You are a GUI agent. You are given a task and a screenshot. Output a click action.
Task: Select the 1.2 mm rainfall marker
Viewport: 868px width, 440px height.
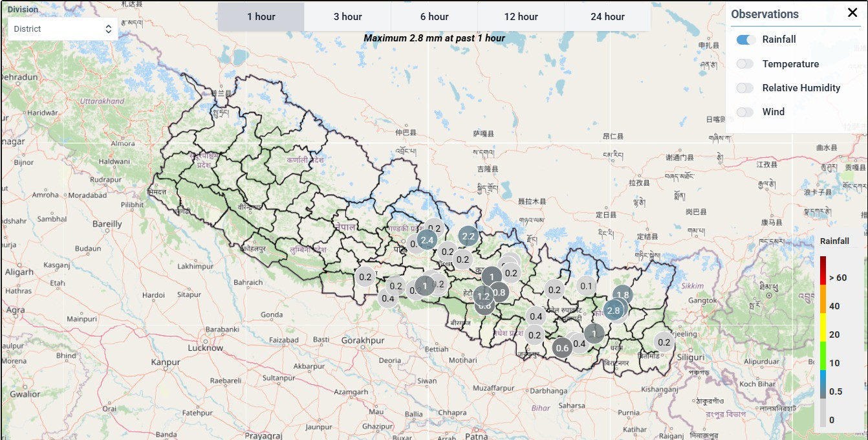(483, 297)
